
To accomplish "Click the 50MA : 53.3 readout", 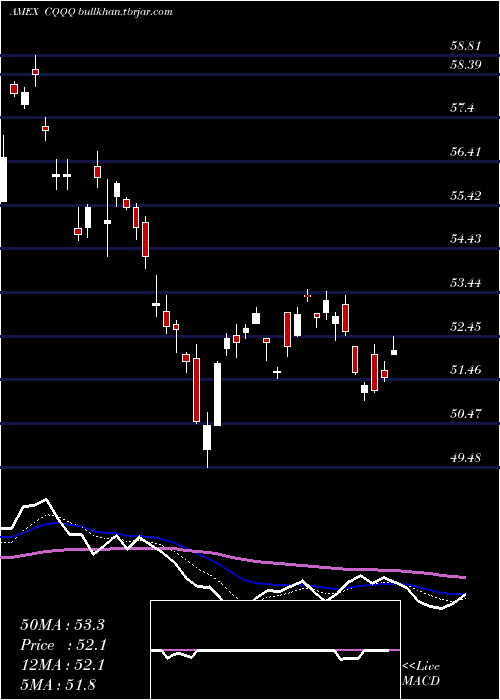I will pyautogui.click(x=62, y=625).
